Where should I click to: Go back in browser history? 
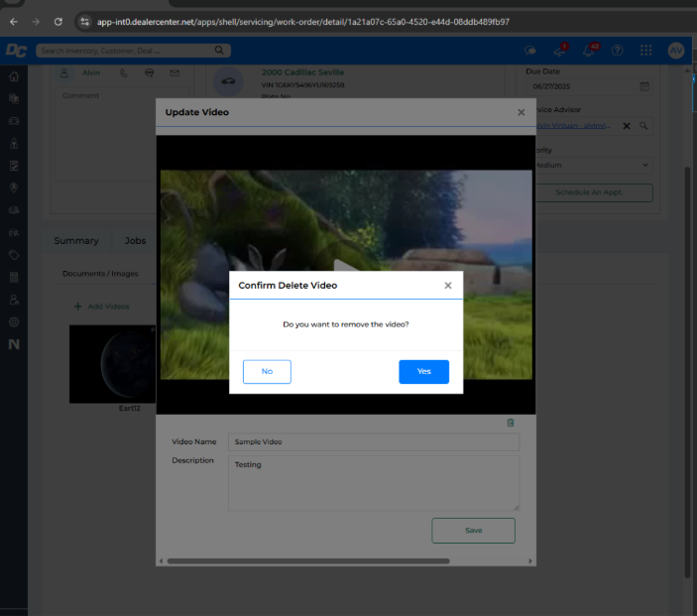point(14,22)
